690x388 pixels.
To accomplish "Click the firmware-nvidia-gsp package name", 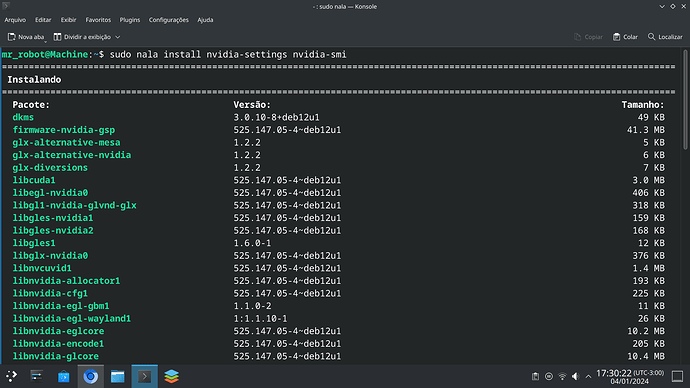I will [x=64, y=130].
